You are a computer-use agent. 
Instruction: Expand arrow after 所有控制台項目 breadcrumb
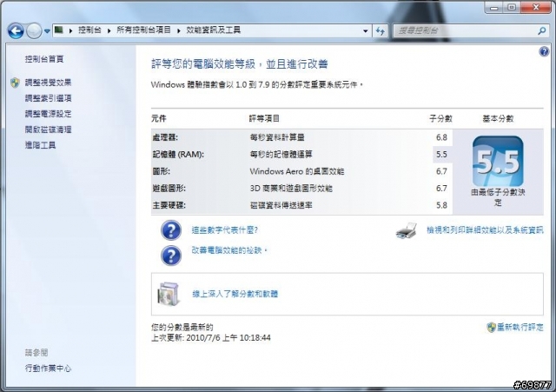coord(179,31)
